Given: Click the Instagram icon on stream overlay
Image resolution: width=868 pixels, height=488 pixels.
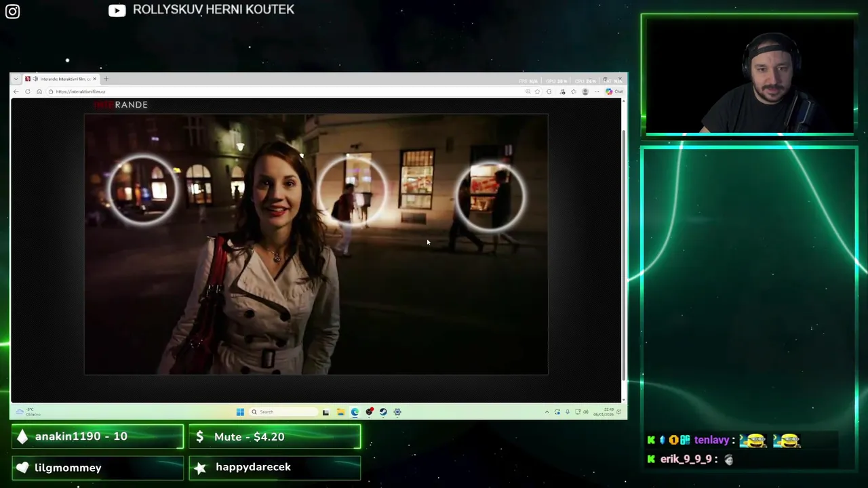Looking at the screenshot, I should pos(12,12).
